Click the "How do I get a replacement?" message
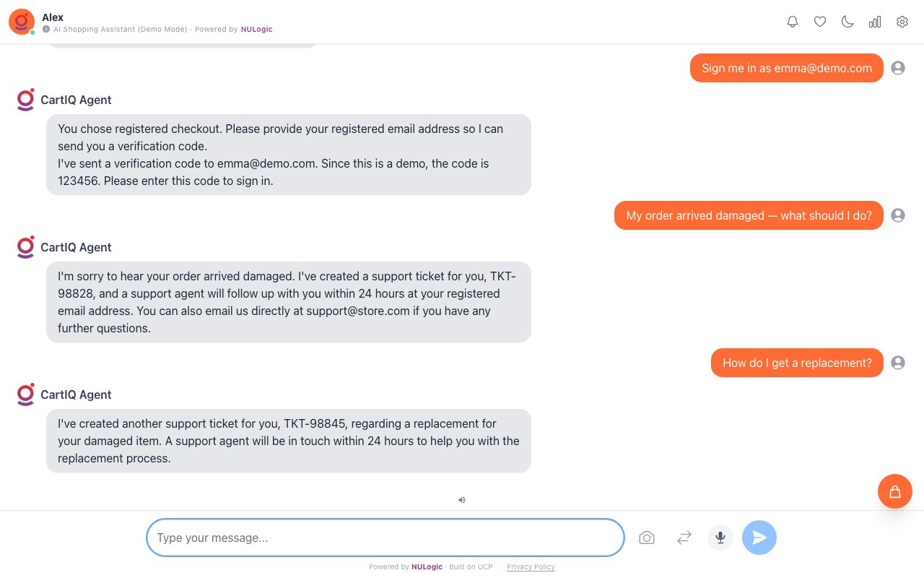The image size is (924, 578). [x=797, y=363]
